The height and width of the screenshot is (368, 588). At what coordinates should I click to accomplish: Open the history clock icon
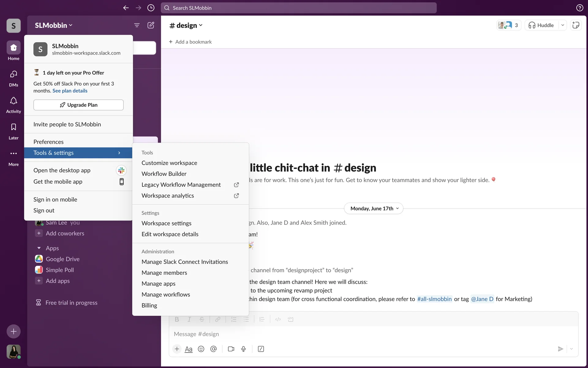[x=151, y=8]
